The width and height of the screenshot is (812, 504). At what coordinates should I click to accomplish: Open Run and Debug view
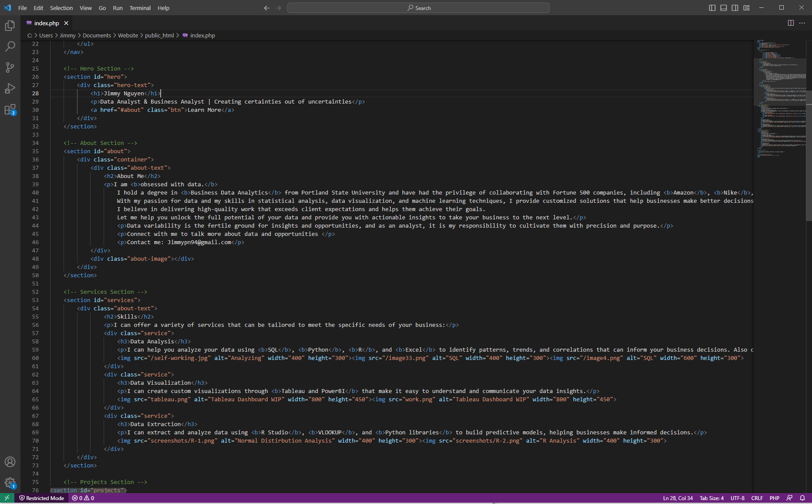click(x=10, y=88)
